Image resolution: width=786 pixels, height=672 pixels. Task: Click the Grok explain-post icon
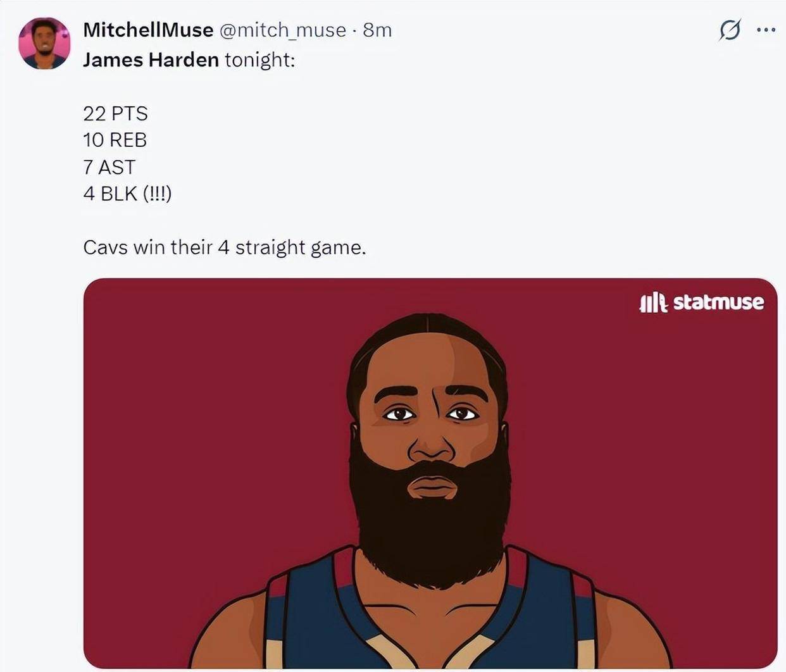[730, 30]
